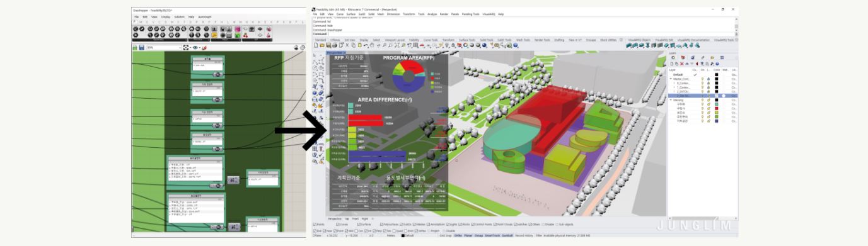The height and width of the screenshot is (246, 868).
Task: Collapse the Master_Cont layer group
Action: pyautogui.click(x=671, y=79)
